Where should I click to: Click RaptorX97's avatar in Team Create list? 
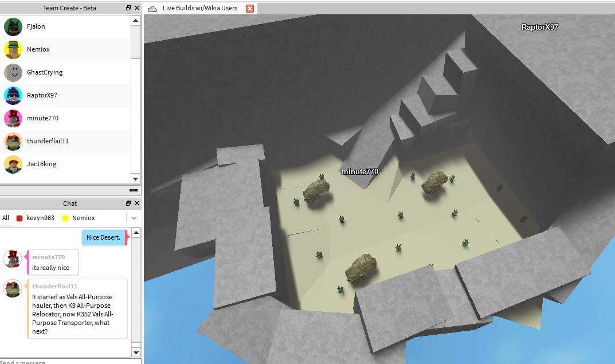tap(13, 96)
